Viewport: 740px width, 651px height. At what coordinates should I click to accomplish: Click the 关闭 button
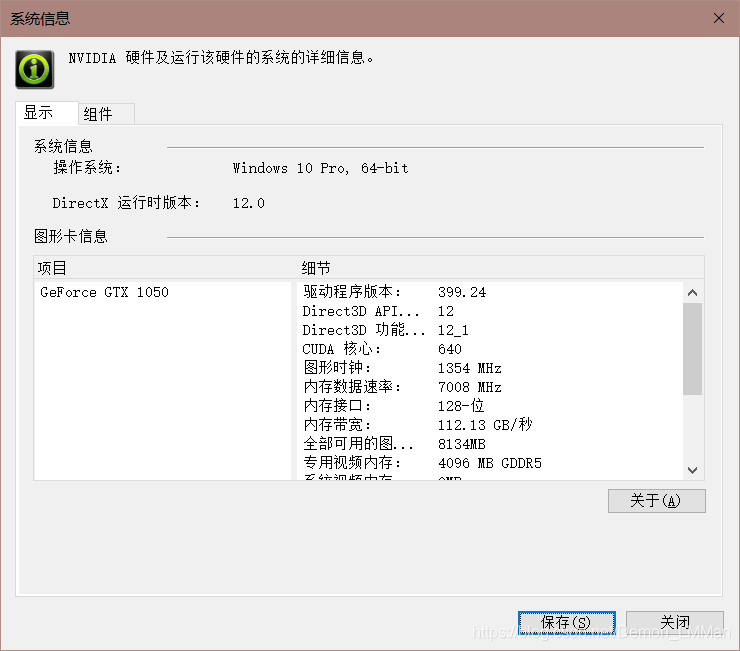(x=674, y=622)
